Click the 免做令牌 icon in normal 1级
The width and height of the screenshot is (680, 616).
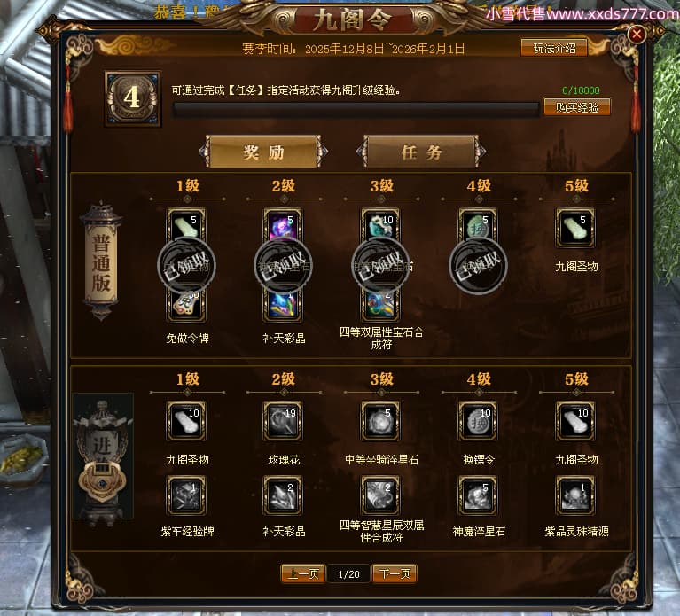tap(186, 306)
